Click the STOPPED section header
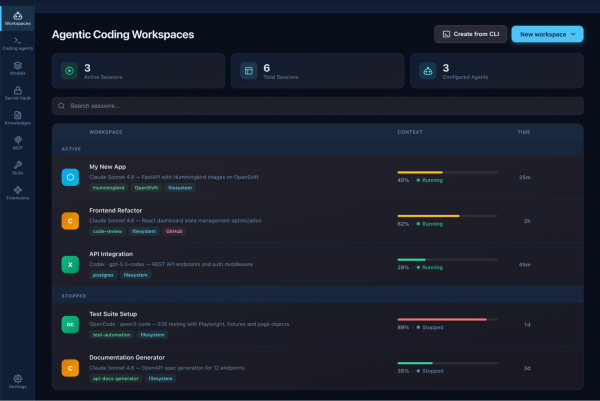 pyautogui.click(x=74, y=296)
